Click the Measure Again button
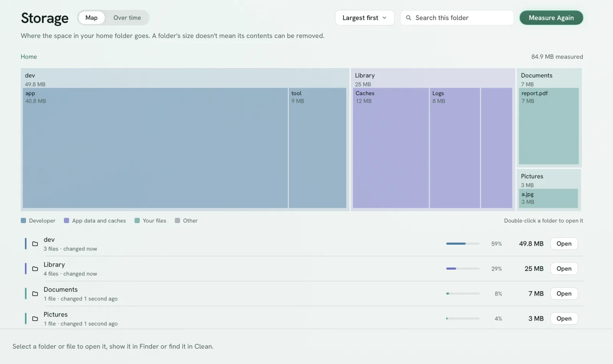Image resolution: width=613 pixels, height=364 pixels. (x=551, y=18)
